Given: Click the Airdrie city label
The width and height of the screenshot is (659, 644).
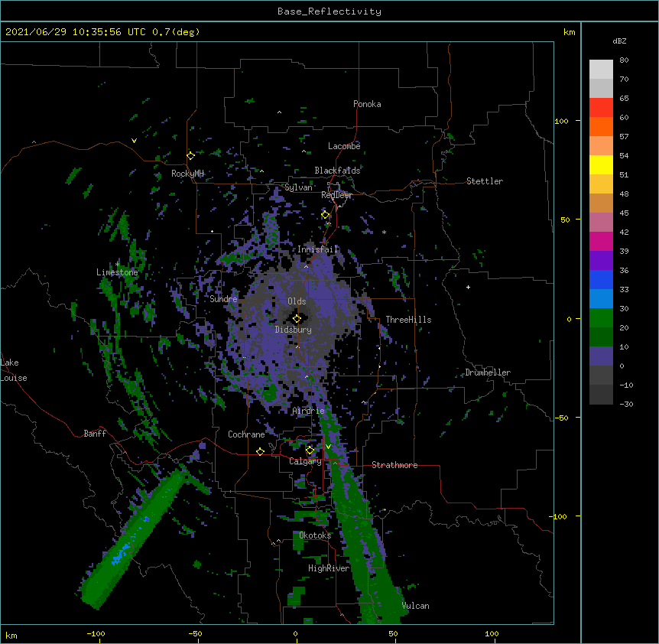Looking at the screenshot, I should coord(308,411).
